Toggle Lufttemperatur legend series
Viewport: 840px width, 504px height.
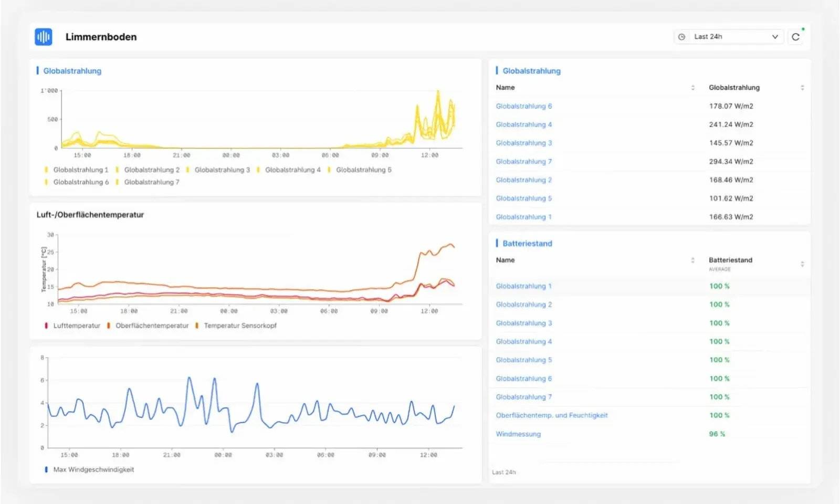point(72,326)
